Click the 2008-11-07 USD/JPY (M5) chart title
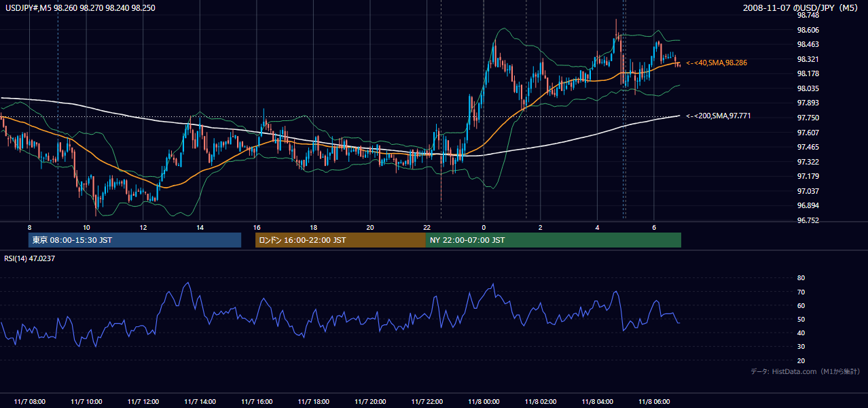Viewport: 868px width, 408px height. click(x=801, y=8)
